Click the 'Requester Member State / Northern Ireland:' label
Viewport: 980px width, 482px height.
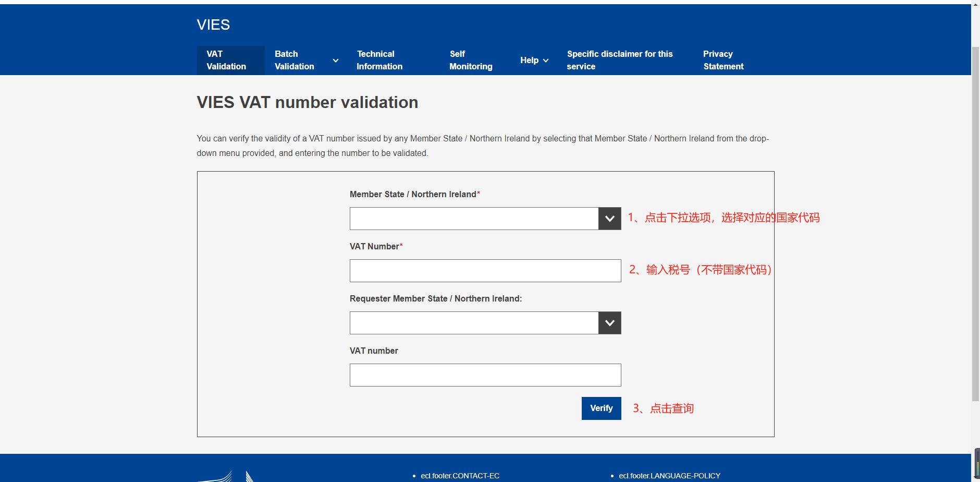pos(436,298)
